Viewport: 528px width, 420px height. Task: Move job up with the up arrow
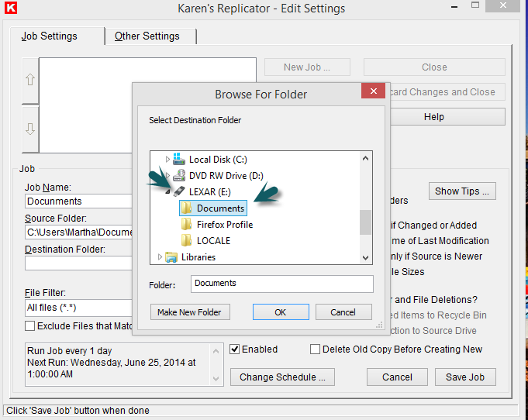click(x=30, y=80)
